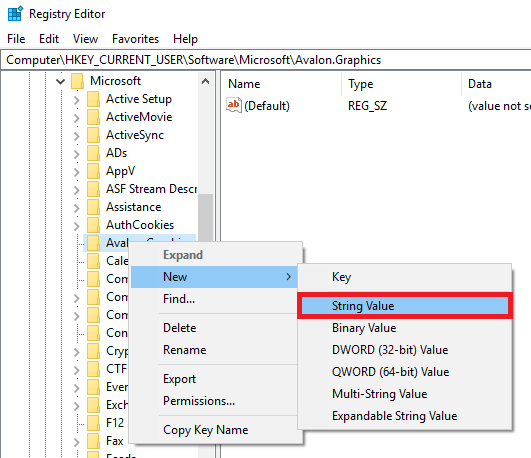Select the Microsoft folder icon

78,81
